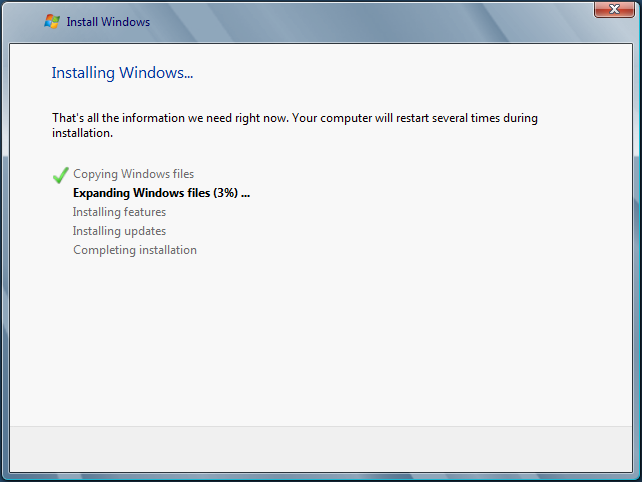The width and height of the screenshot is (642, 482).
Task: Click the 'Installing Windows...' heading
Action: coord(122,73)
